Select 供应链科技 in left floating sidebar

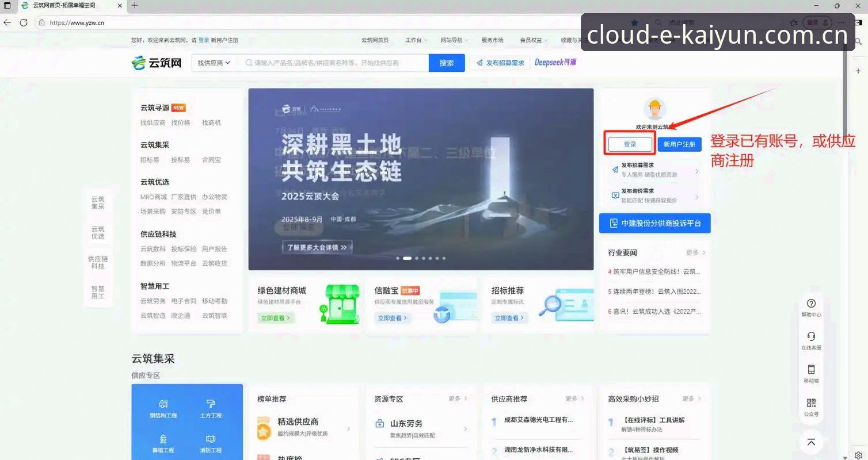[98, 262]
